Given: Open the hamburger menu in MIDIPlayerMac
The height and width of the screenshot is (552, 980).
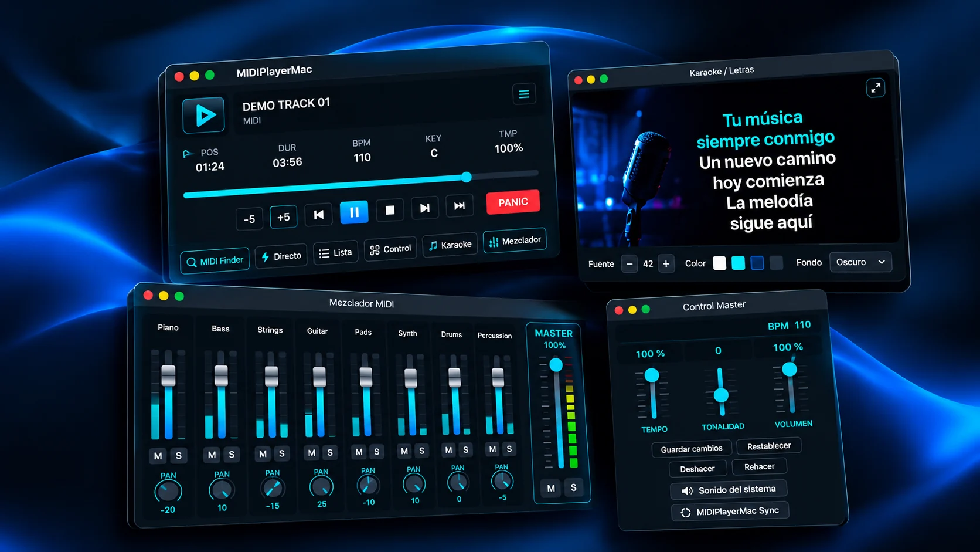Looking at the screenshot, I should (x=524, y=94).
